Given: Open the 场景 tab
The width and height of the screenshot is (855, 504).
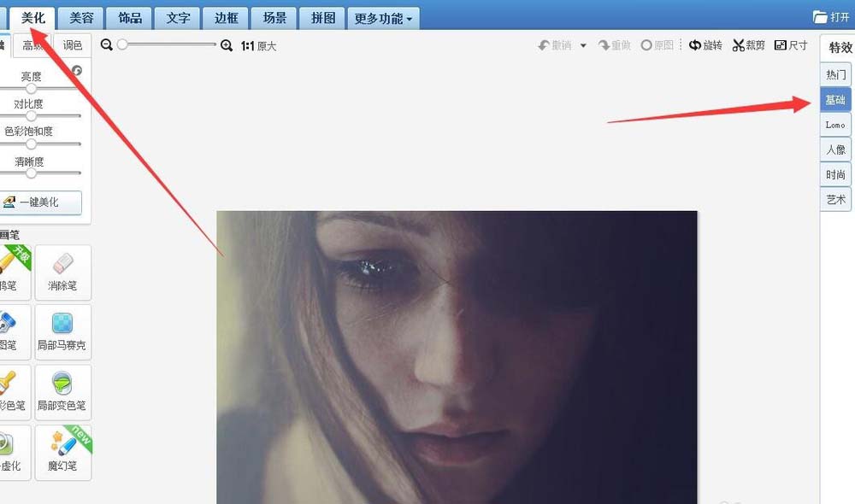Looking at the screenshot, I should click(274, 18).
